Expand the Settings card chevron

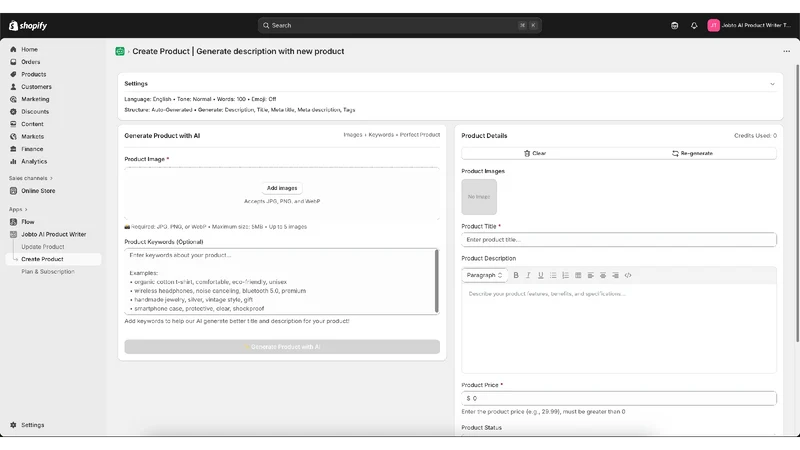[772, 84]
